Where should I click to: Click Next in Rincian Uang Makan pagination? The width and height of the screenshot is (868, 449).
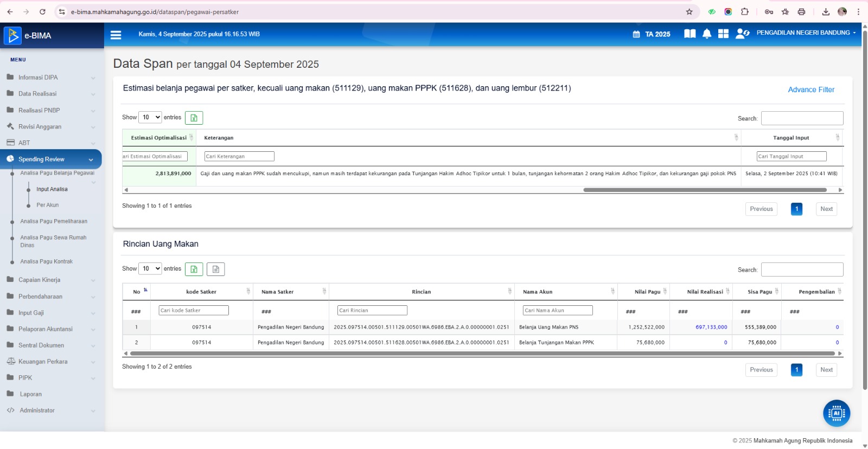[x=826, y=370]
